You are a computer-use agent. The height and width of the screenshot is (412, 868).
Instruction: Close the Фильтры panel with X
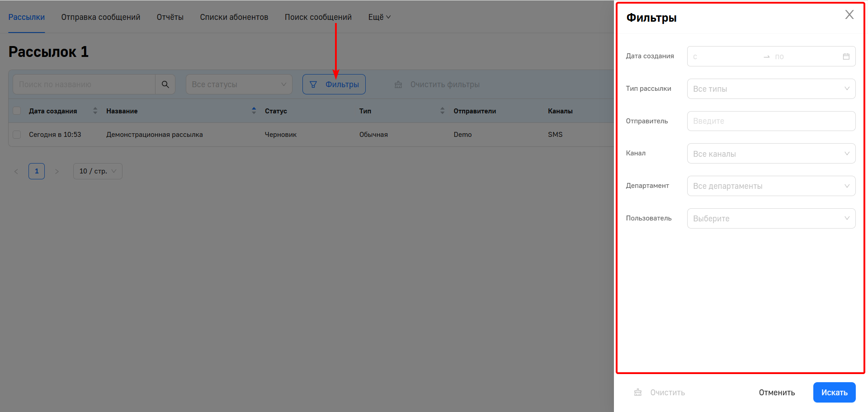(x=849, y=15)
